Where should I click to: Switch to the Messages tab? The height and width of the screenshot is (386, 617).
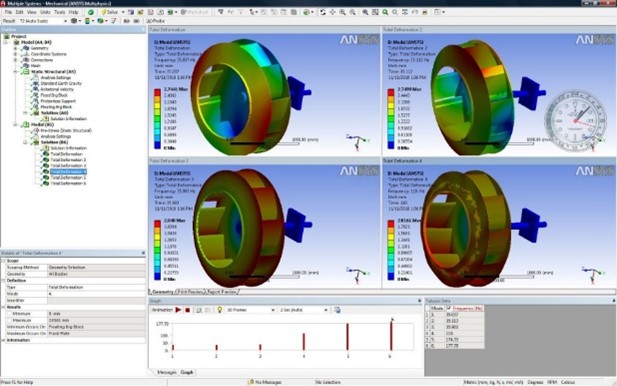166,372
